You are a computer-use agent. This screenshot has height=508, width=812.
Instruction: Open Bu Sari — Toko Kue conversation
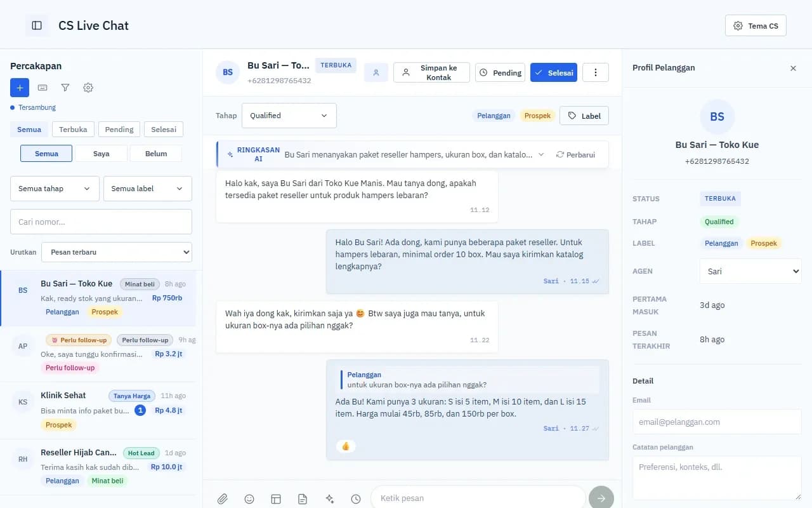(x=98, y=298)
